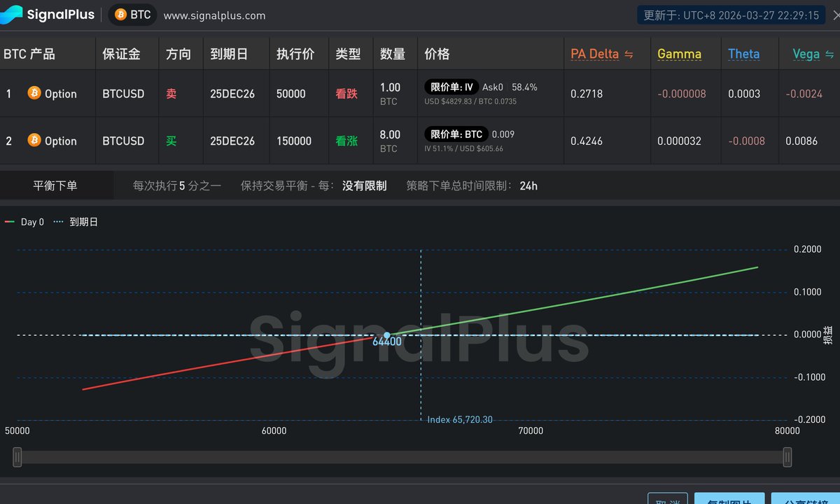This screenshot has height=504, width=840.
Task: Click the -0.0008 Theta value
Action: (745, 141)
